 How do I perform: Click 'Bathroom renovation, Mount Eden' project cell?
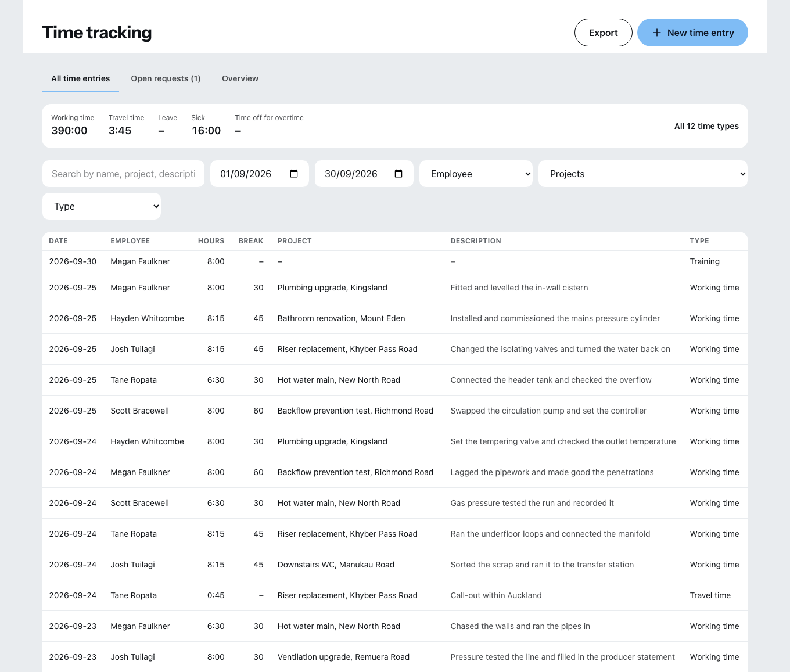[x=341, y=318]
